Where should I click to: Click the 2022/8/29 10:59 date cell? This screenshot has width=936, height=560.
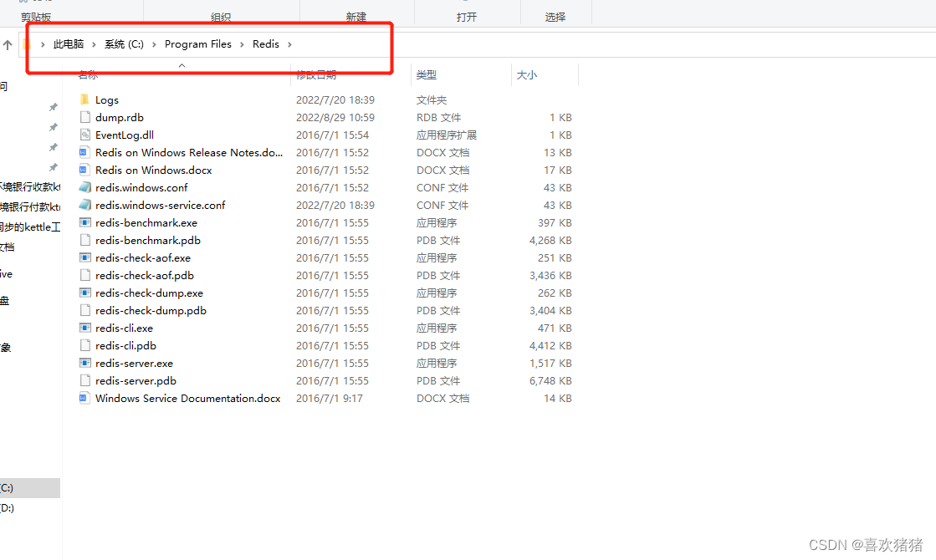point(335,118)
